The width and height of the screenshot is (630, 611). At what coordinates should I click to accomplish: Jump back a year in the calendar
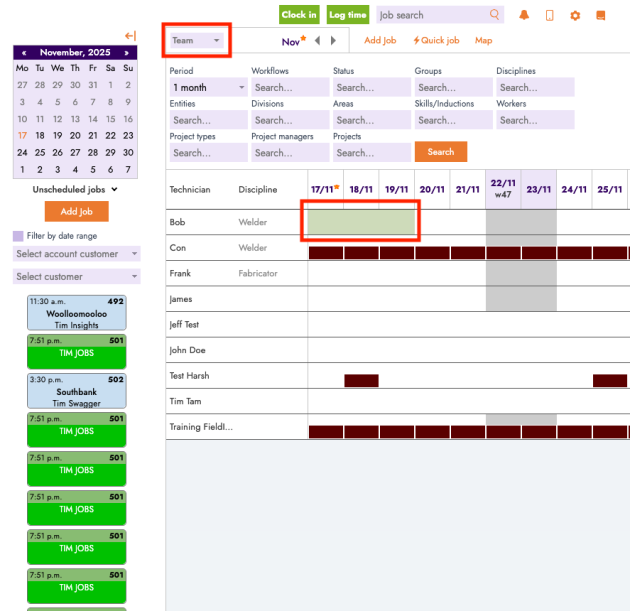[22, 52]
